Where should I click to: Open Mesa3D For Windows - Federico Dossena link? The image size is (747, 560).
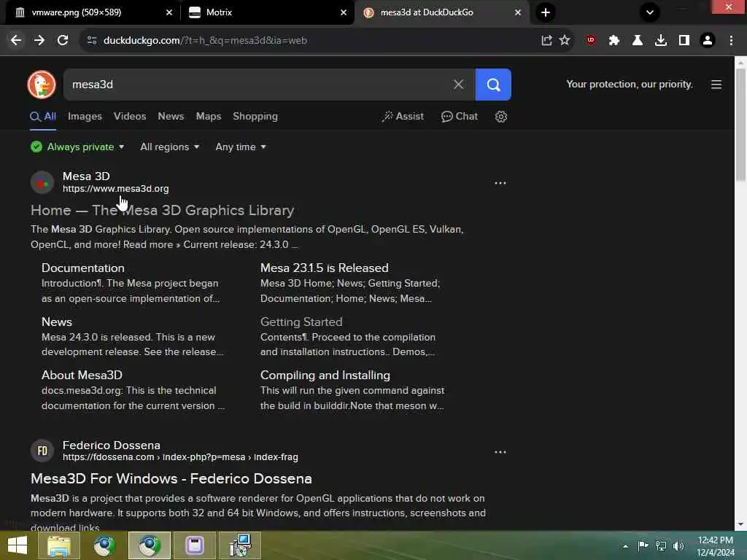[x=171, y=479]
